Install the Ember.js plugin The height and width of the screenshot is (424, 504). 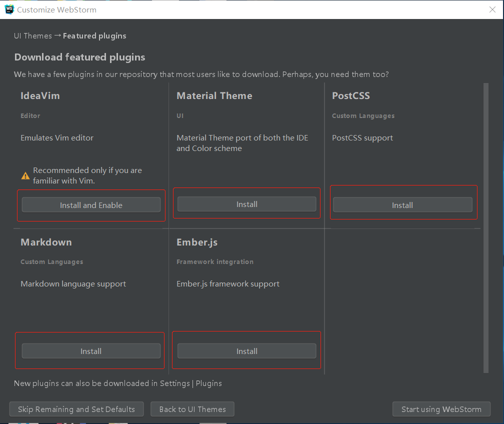(246, 351)
